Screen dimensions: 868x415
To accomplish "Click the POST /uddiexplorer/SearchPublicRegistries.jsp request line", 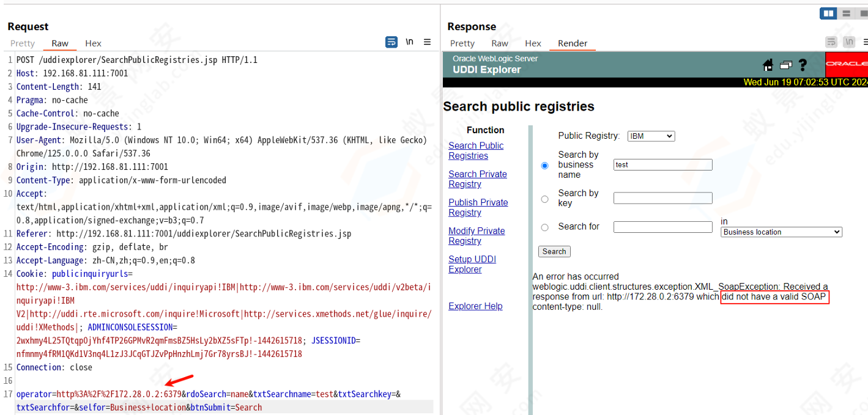I will [x=137, y=60].
